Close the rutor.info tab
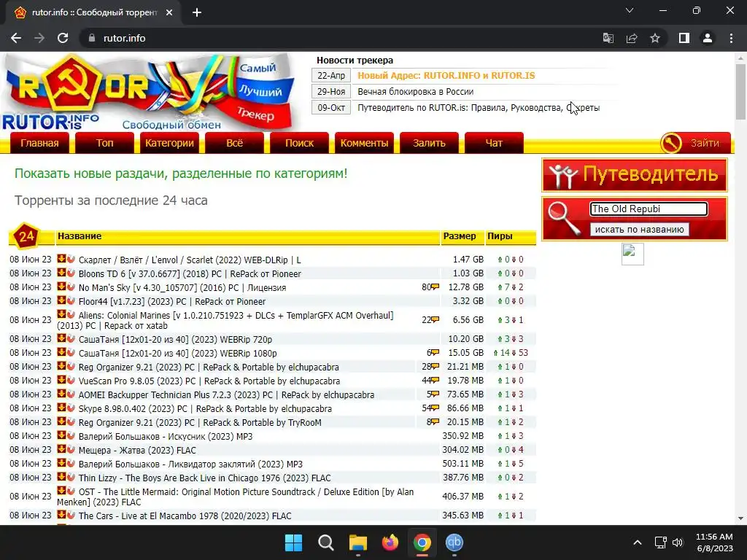 coord(169,12)
